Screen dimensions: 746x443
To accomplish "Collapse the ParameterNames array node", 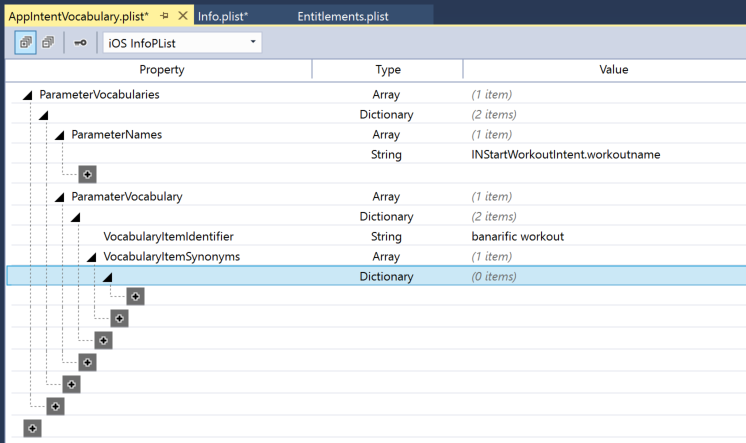I will [59, 136].
